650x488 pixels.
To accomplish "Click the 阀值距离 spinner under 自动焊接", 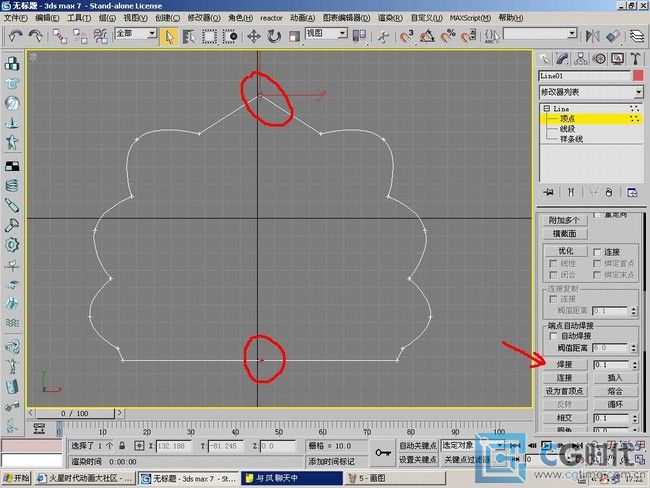I will click(634, 348).
